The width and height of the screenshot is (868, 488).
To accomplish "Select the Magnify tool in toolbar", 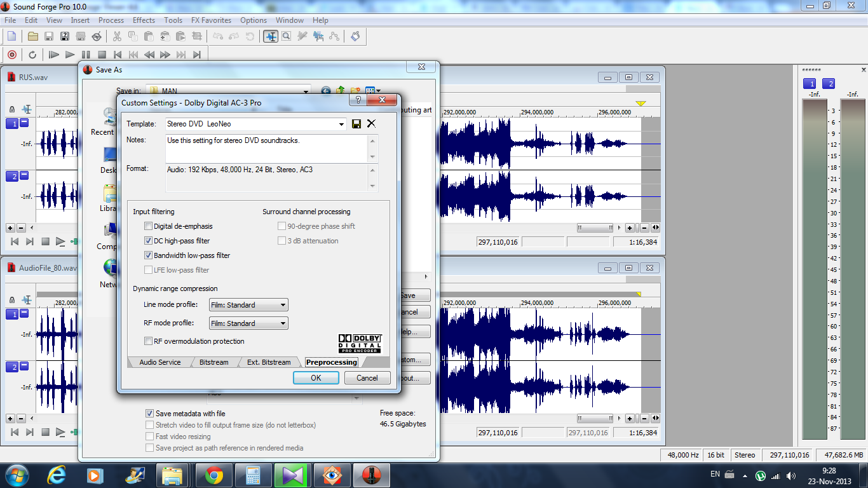I will [287, 36].
